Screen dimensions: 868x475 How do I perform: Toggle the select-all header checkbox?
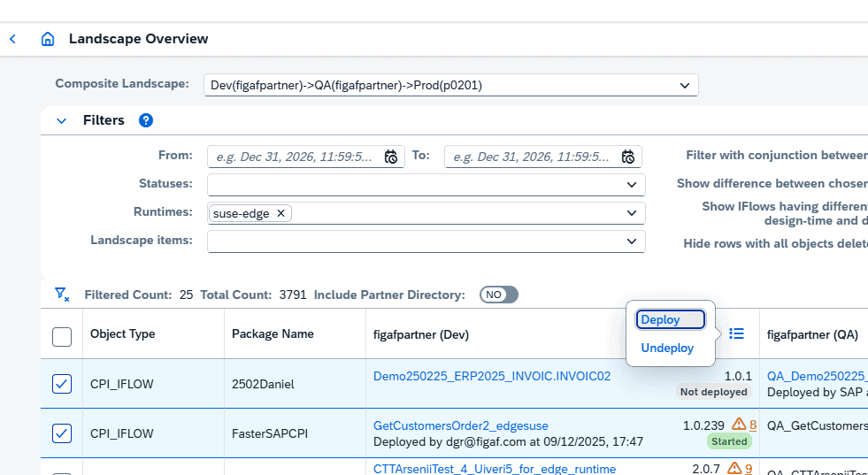tap(62, 337)
